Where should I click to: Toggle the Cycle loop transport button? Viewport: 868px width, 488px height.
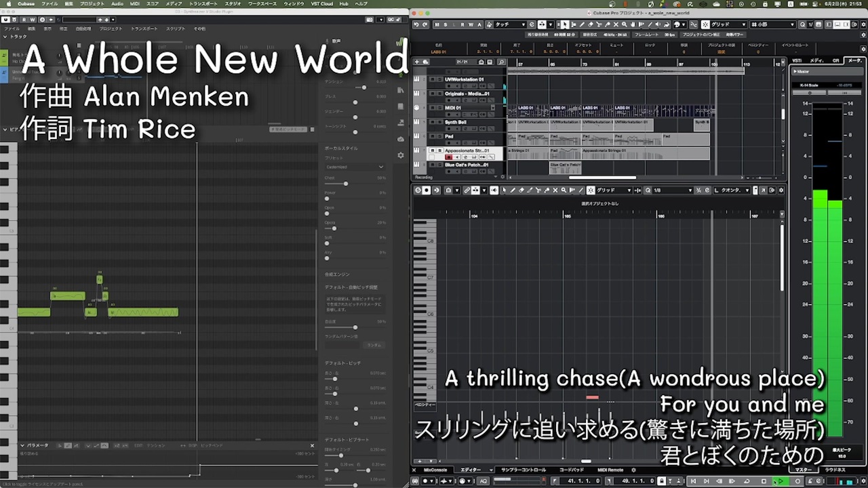coord(747,481)
